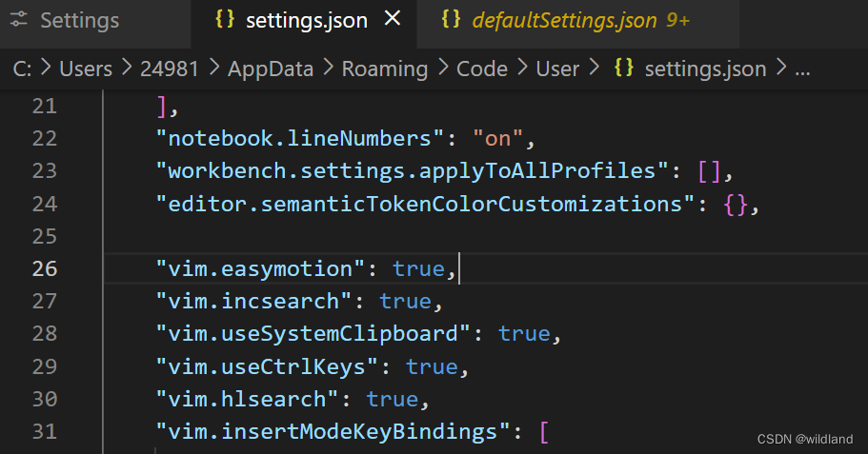Click the braces icon in breadcrumb path

click(x=624, y=68)
